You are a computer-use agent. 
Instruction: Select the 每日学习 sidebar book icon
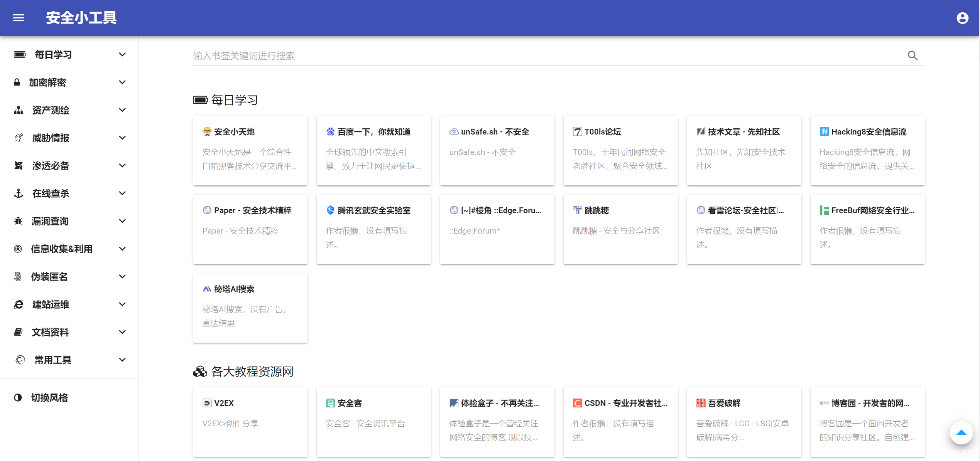click(x=19, y=54)
